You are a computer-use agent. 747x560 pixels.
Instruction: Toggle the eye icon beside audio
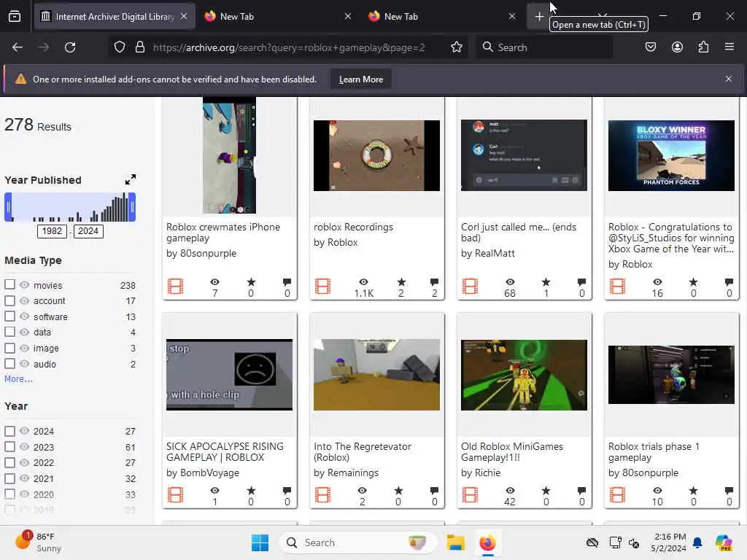[x=24, y=364]
